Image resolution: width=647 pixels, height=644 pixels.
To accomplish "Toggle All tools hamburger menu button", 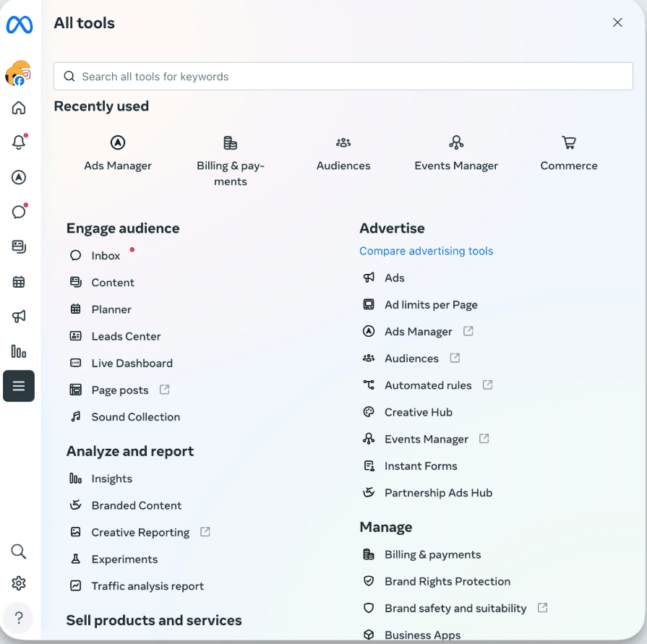I will 19,386.
